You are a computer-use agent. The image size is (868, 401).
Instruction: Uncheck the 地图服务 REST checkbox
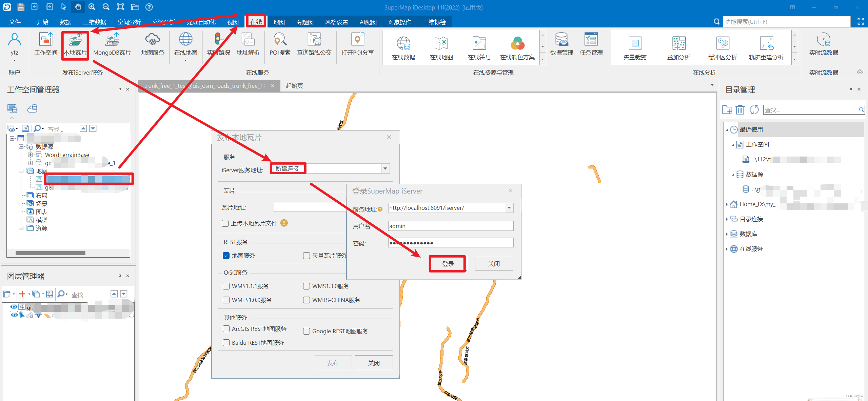pyautogui.click(x=226, y=256)
